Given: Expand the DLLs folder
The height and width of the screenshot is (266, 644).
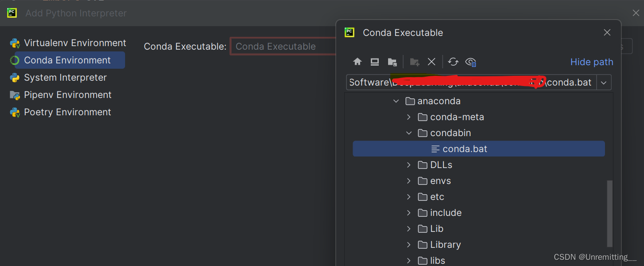Looking at the screenshot, I should 409,165.
